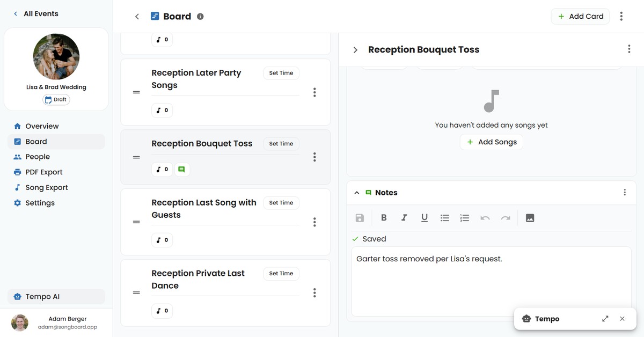This screenshot has width=644, height=337.
Task: Apply bold formatting in the Notes editor
Action: click(x=384, y=217)
